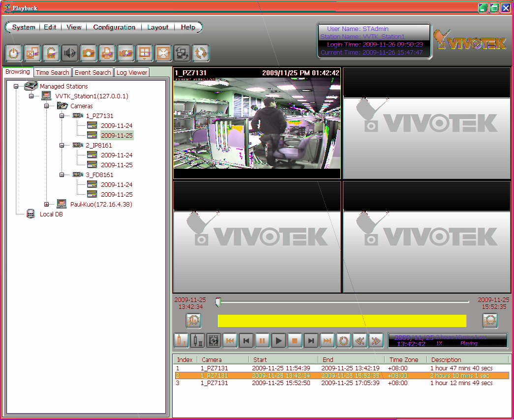This screenshot has height=420, width=514.
Task: Click the film strip loop icon
Action: tap(213, 341)
